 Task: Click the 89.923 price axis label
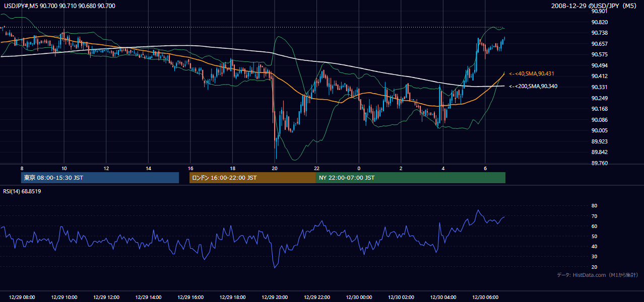(600, 141)
